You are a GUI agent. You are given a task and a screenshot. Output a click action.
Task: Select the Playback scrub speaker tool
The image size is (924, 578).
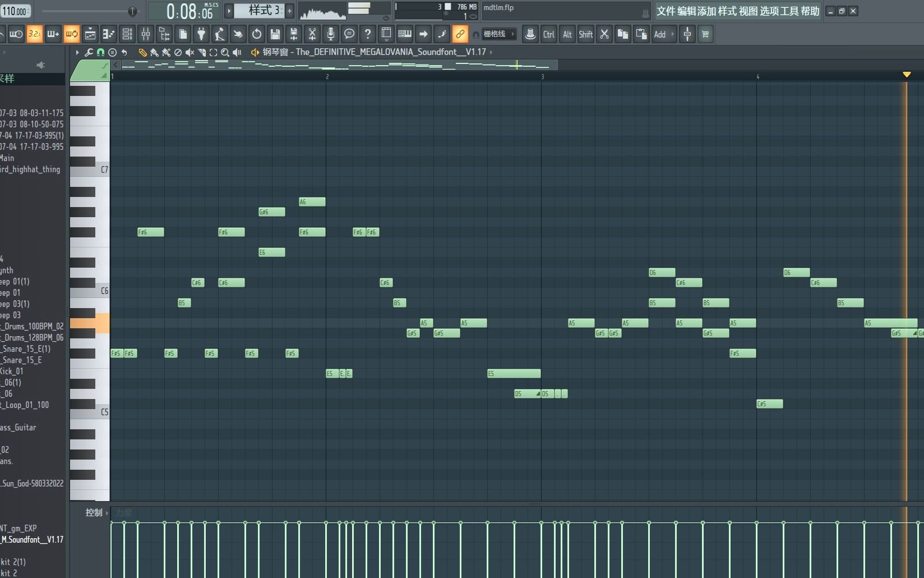[237, 52]
